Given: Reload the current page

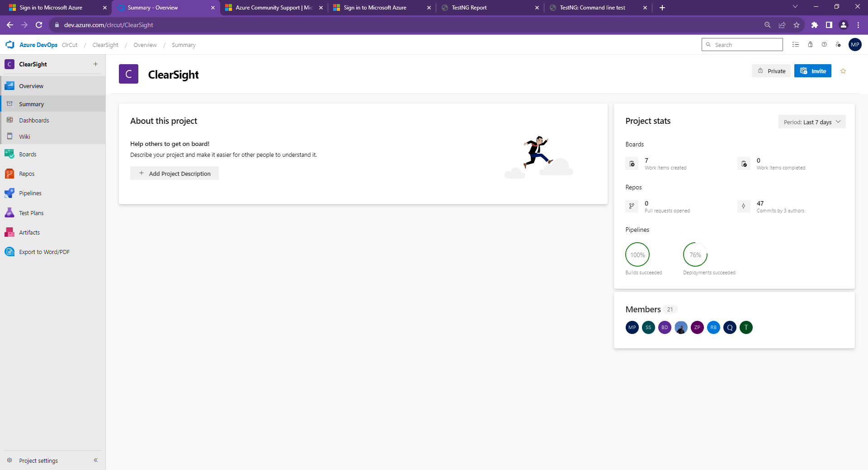Looking at the screenshot, I should tap(39, 25).
